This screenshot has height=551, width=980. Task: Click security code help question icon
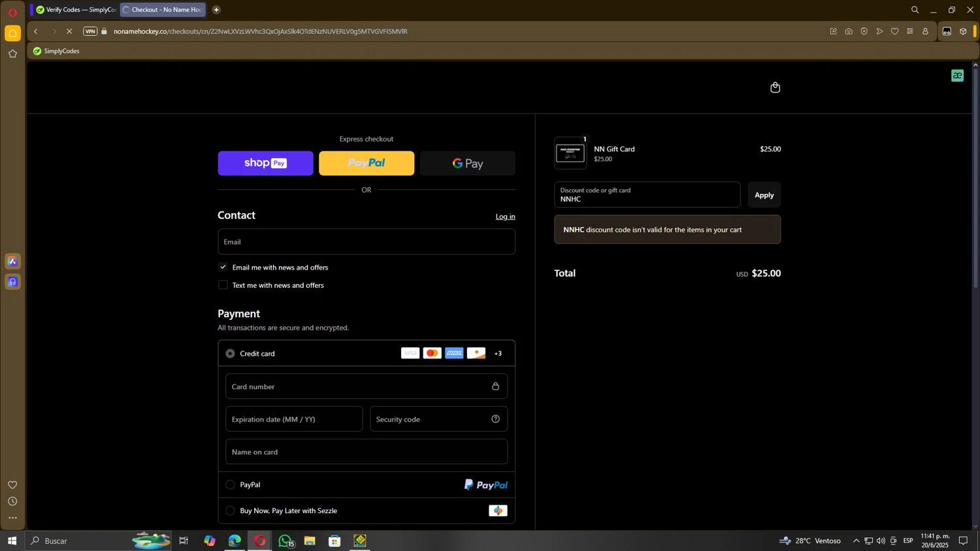tap(495, 419)
